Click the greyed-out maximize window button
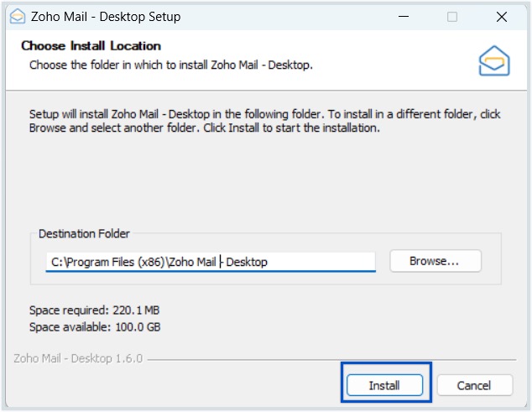This screenshot has height=412, width=532. [x=452, y=17]
